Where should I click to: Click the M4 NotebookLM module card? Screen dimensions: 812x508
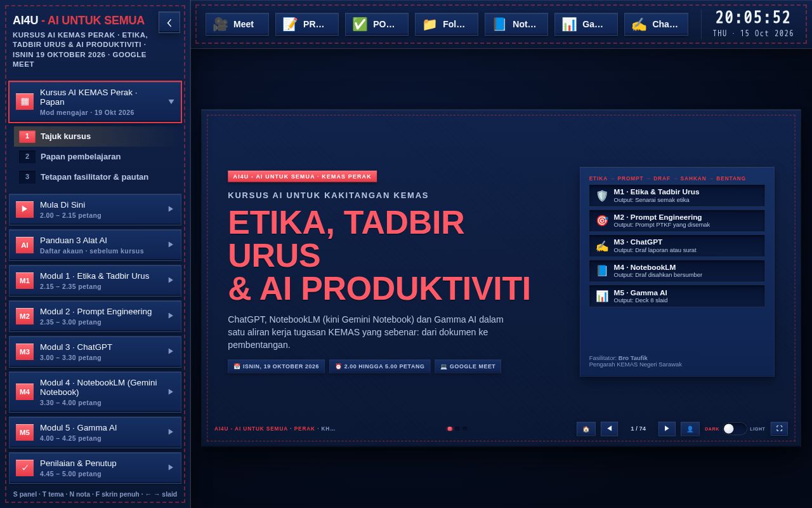point(677,271)
